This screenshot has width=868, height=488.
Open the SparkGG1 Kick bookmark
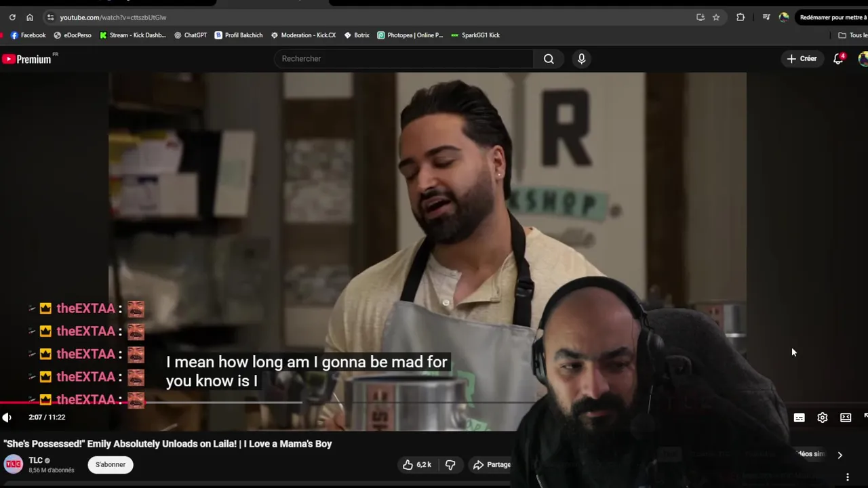pyautogui.click(x=475, y=35)
